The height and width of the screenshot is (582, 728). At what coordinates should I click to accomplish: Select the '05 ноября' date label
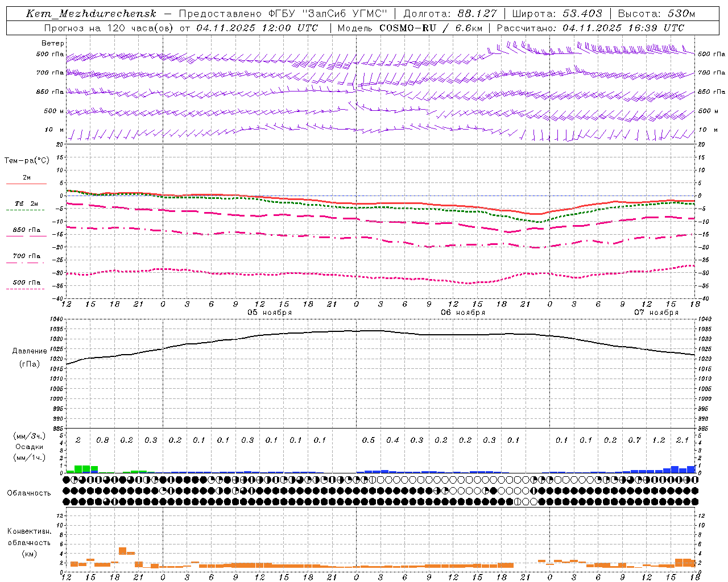click(x=270, y=313)
